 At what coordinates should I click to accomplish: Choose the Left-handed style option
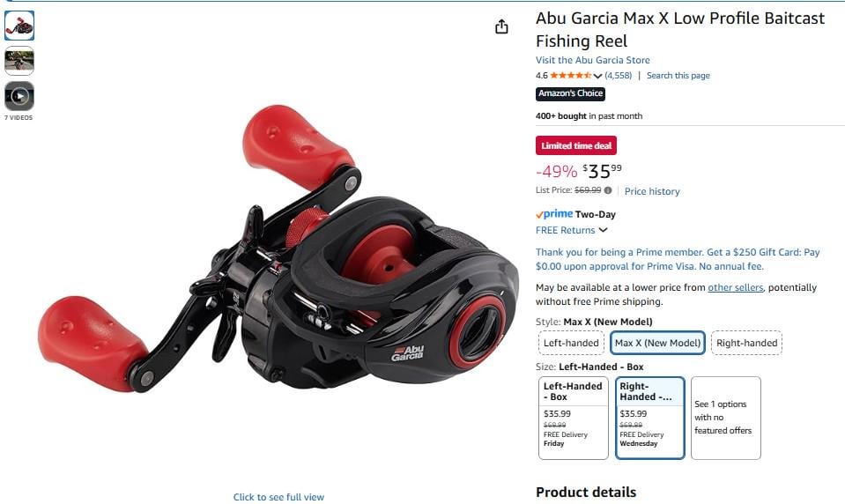point(571,343)
